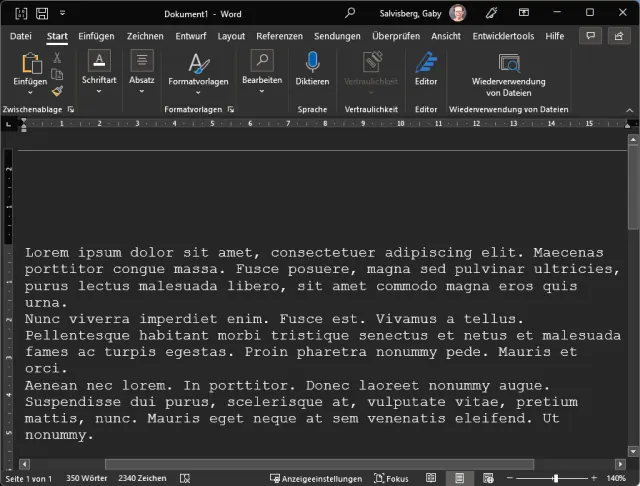Click the vertical scrollbar on the right
The image size is (640, 486).
(x=632, y=300)
